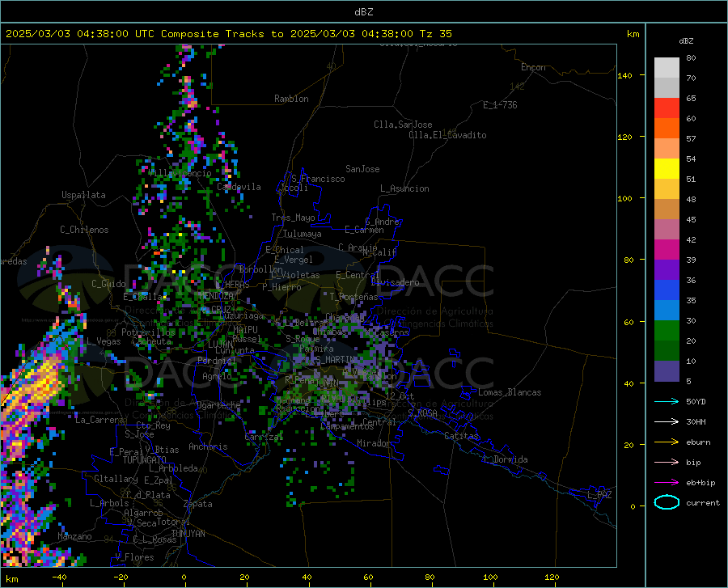This screenshot has width=728, height=588.
Task: Click the Potrerillos label on map
Action: click(x=148, y=332)
